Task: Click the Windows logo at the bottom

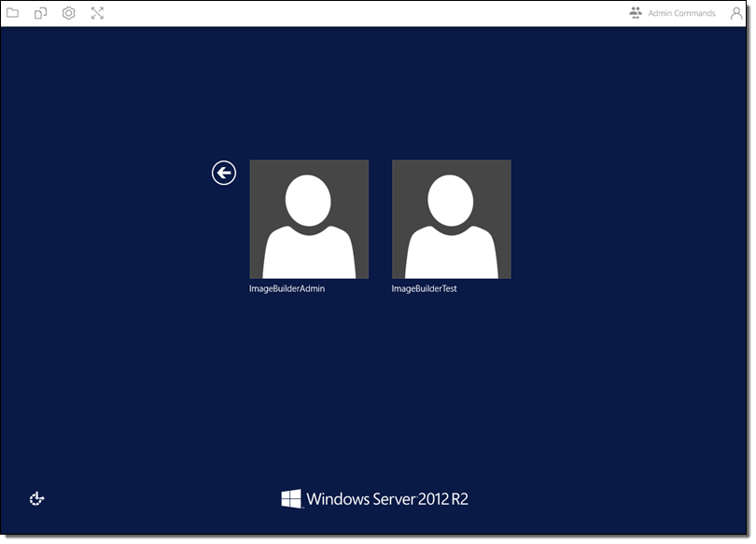Action: pos(291,499)
